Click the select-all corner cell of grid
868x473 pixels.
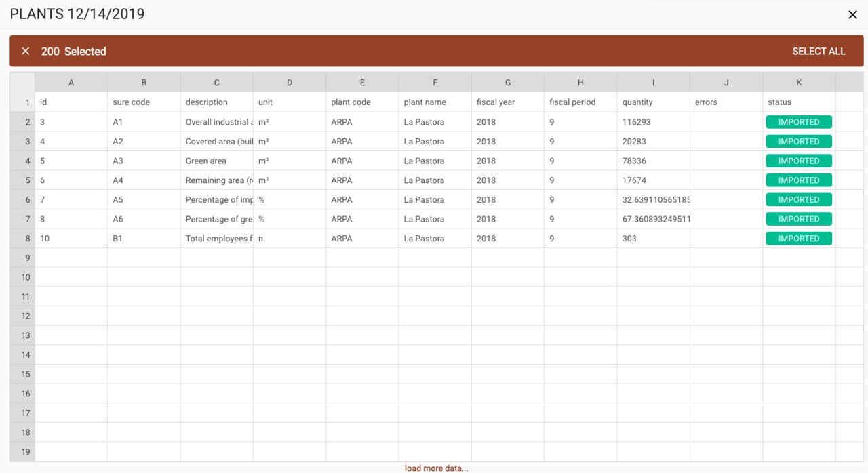pos(22,83)
